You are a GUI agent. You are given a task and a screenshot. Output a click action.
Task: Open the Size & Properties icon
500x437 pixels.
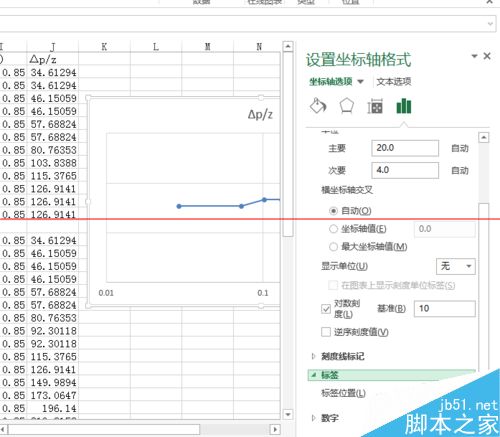point(375,107)
